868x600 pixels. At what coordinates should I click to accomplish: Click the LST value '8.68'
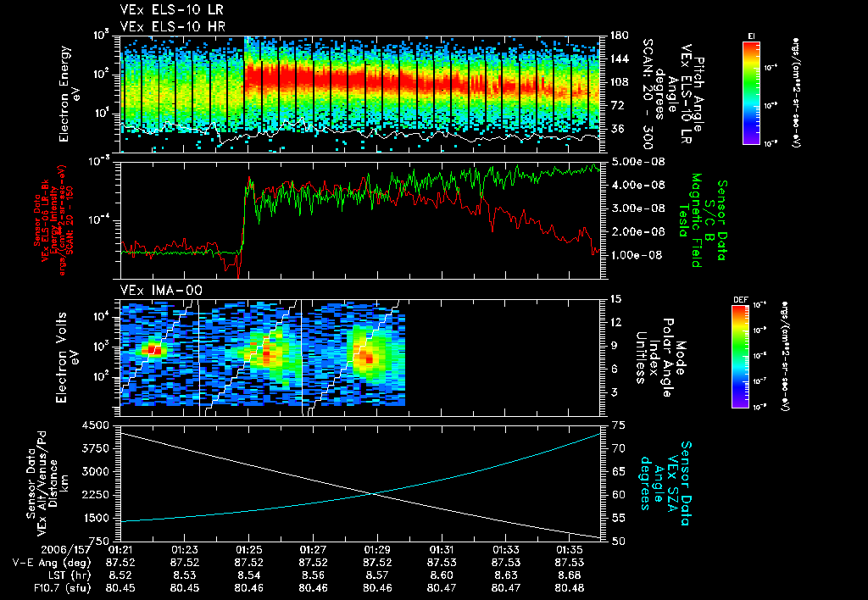570,575
